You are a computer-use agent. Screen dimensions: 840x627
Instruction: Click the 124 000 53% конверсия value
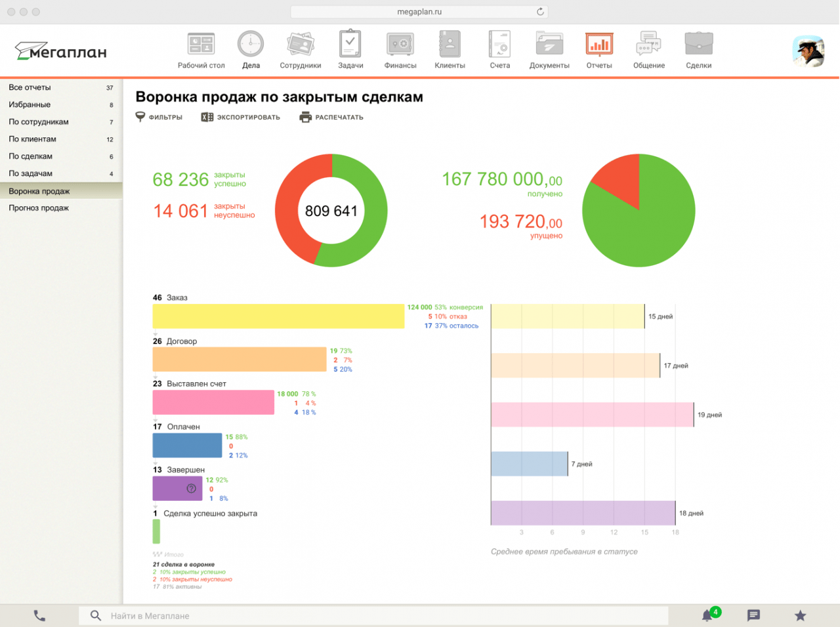pos(445,307)
